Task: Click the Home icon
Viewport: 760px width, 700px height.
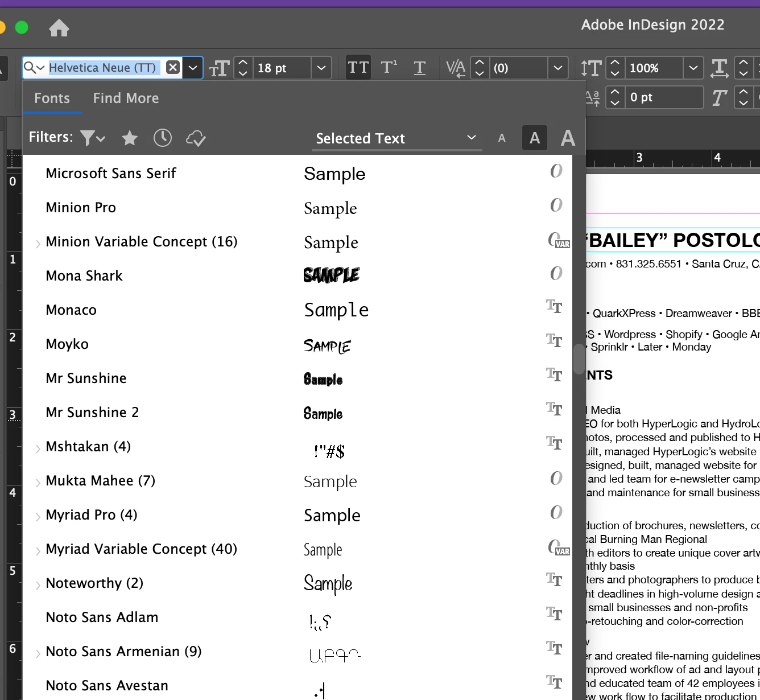Action: click(59, 28)
